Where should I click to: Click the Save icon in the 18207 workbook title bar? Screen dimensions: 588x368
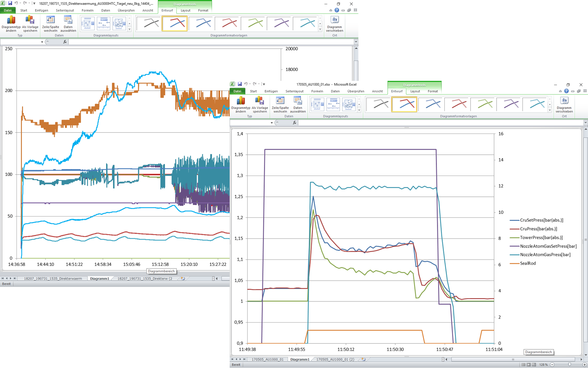click(x=10, y=3)
